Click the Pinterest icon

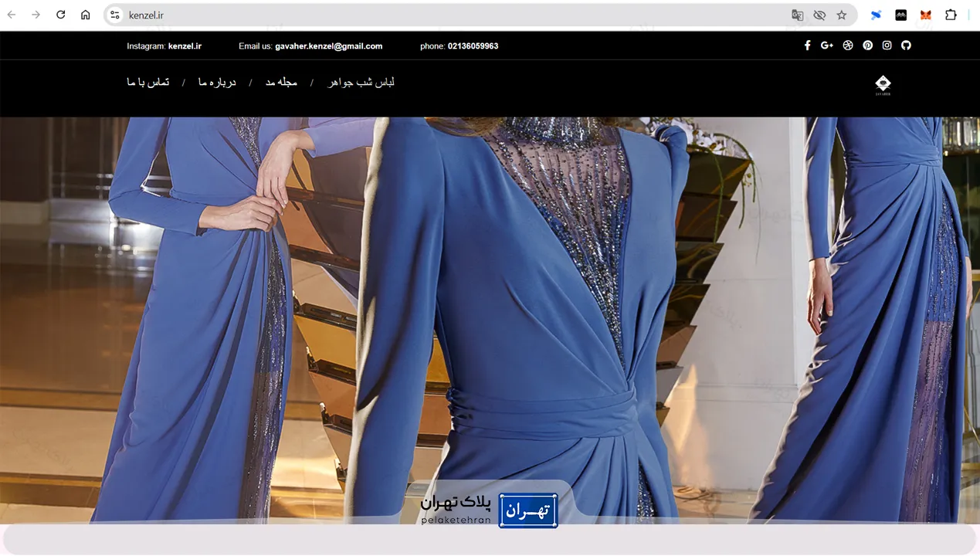(868, 46)
